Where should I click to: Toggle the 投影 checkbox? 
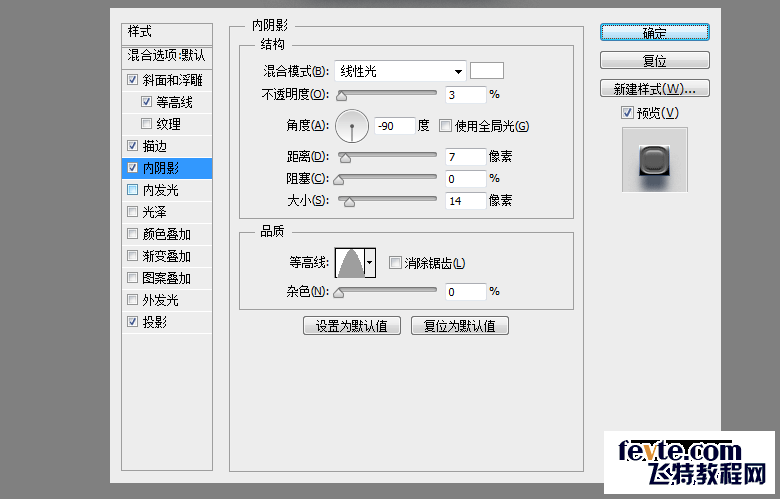pyautogui.click(x=132, y=321)
